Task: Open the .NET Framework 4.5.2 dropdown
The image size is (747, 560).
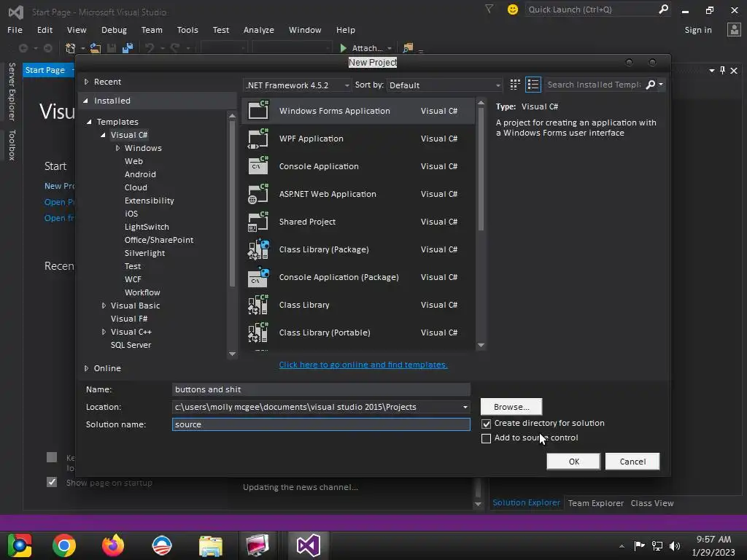Action: click(x=298, y=85)
